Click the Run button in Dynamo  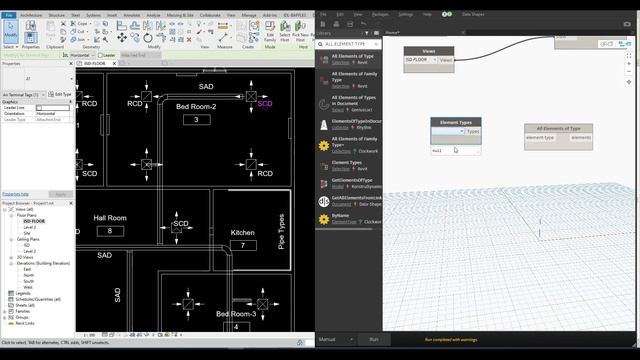pos(373,339)
